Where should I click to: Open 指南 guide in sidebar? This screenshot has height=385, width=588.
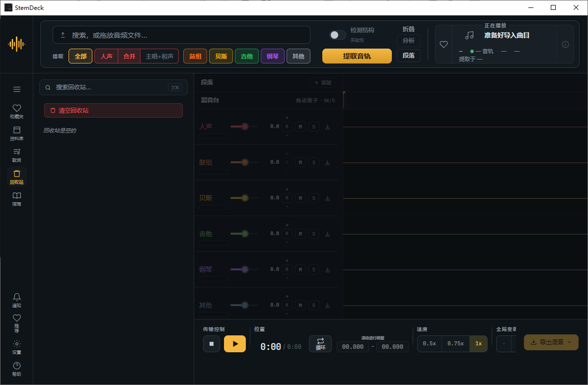(x=16, y=199)
